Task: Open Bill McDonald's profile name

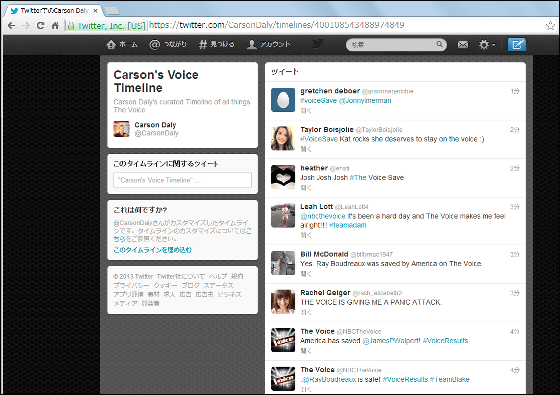Action: click(x=324, y=254)
